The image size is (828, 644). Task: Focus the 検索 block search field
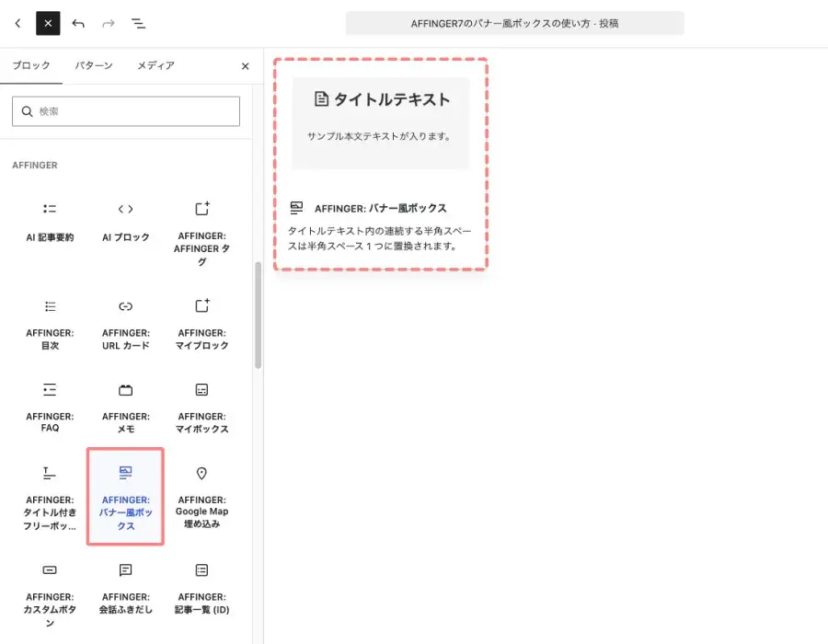(x=126, y=111)
